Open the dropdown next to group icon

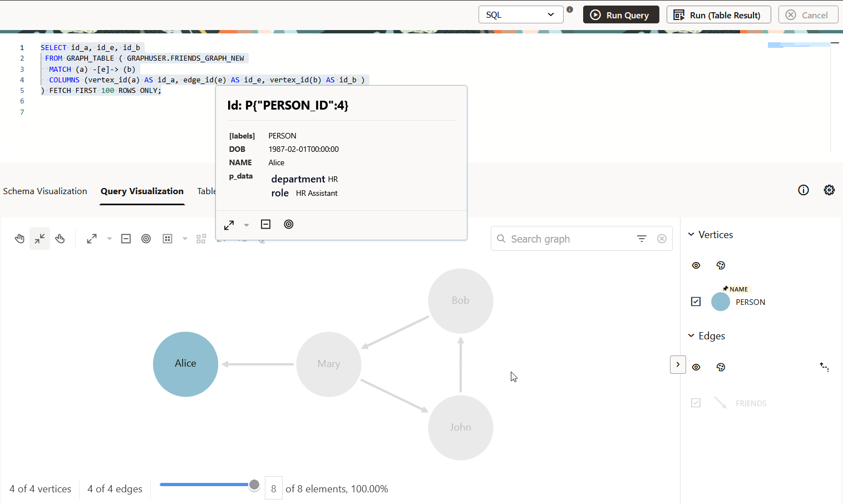pos(185,239)
